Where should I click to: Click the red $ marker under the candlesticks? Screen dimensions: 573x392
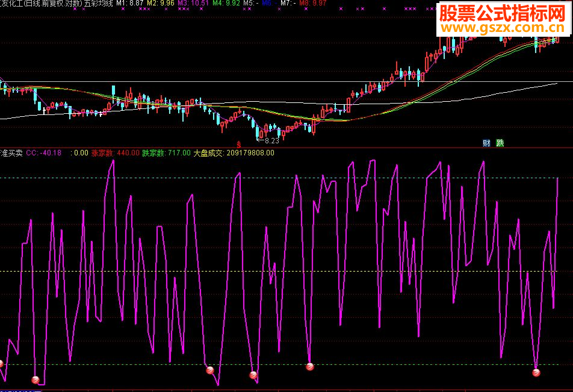coord(238,145)
